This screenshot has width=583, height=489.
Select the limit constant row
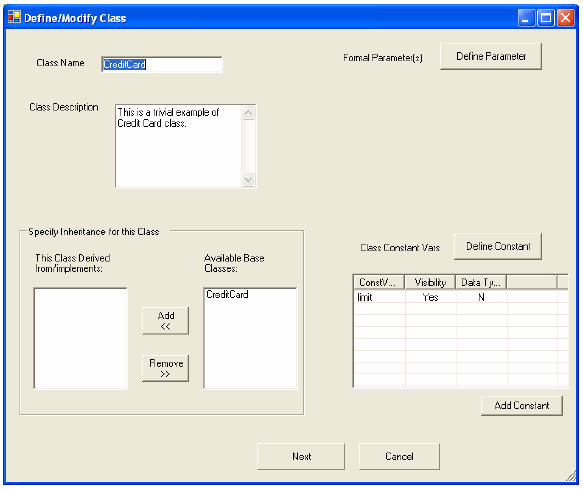tap(460, 297)
